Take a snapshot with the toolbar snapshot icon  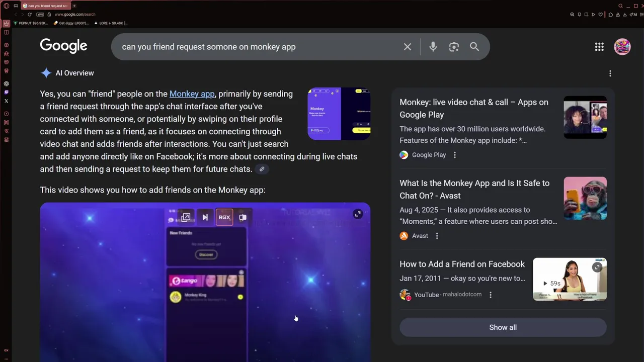pos(586,15)
